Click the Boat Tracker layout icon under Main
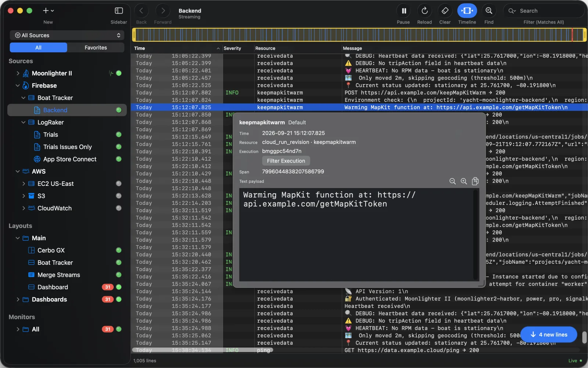 (x=31, y=263)
